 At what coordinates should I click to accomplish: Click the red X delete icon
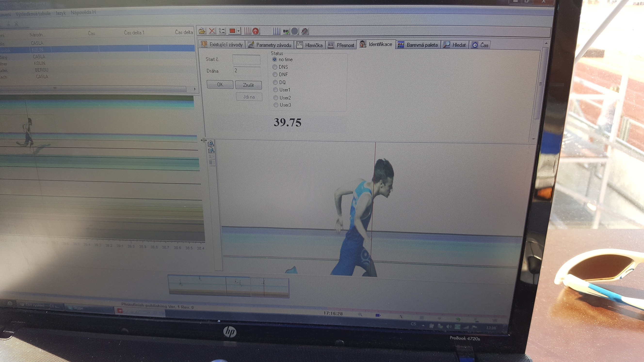tap(212, 31)
